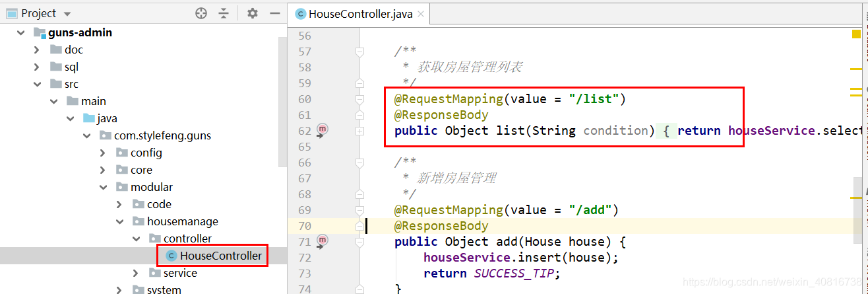Select the java source folder item
Viewport: 868px width, 294px height.
(x=108, y=118)
